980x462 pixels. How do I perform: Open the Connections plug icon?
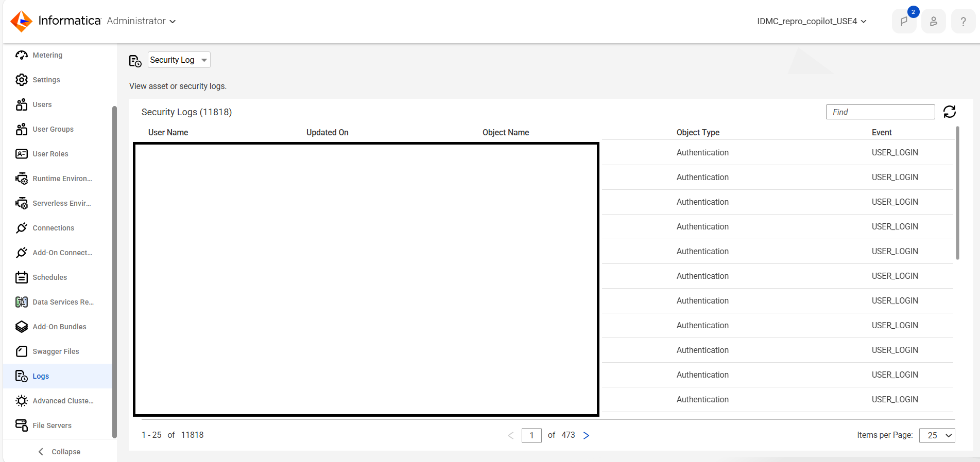[22, 228]
